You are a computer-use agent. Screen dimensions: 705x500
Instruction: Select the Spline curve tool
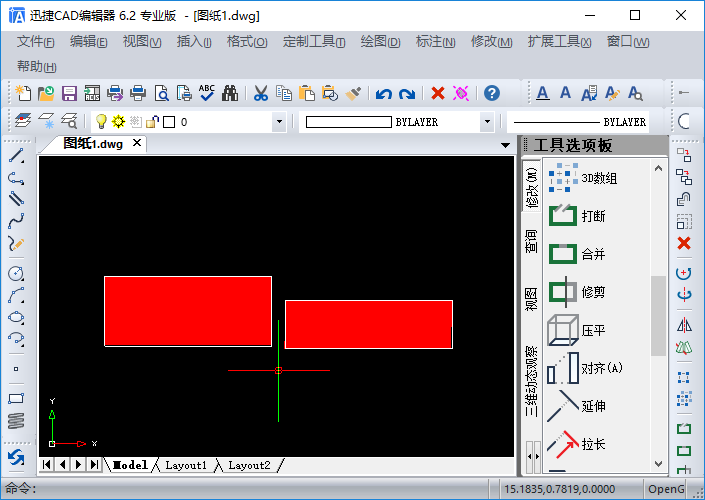tap(16, 221)
